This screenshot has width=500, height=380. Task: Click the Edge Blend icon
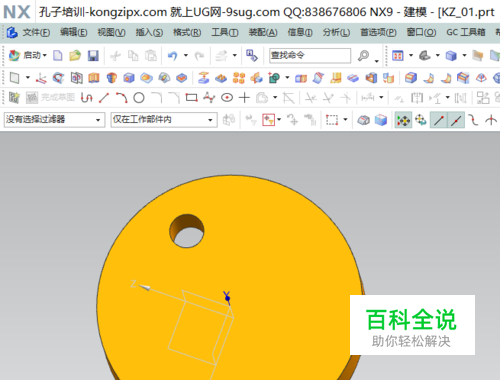(411, 78)
